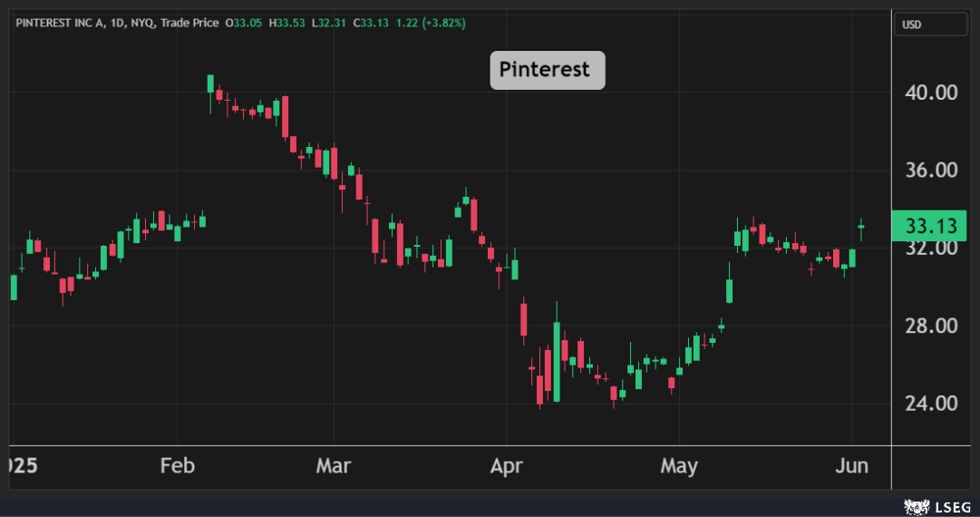Click the PINTEREST INC A symbol title
This screenshot has height=517, width=980.
(x=61, y=24)
